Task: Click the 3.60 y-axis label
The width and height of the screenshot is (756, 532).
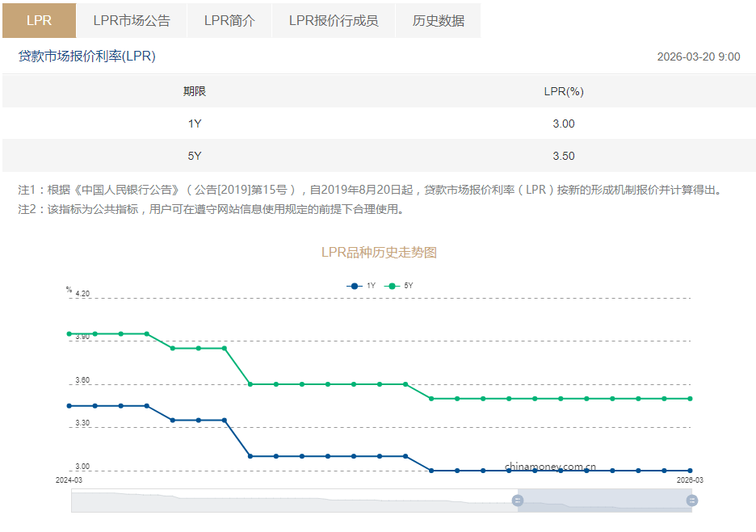Action: [x=82, y=379]
